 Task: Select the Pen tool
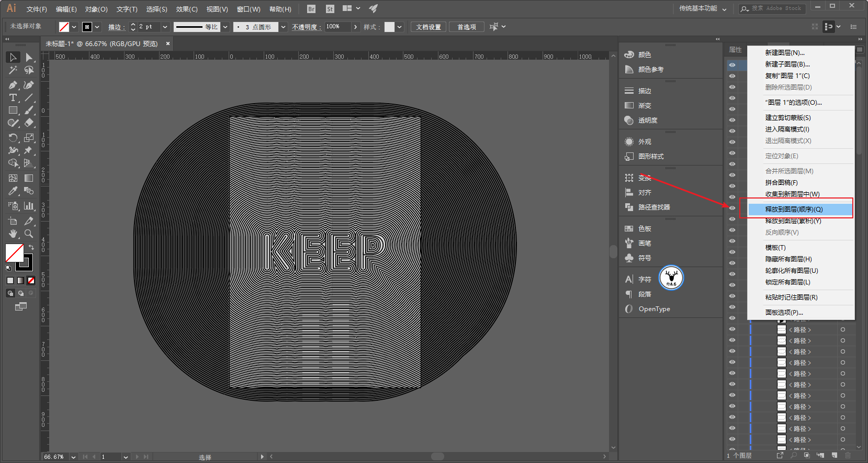click(x=13, y=84)
